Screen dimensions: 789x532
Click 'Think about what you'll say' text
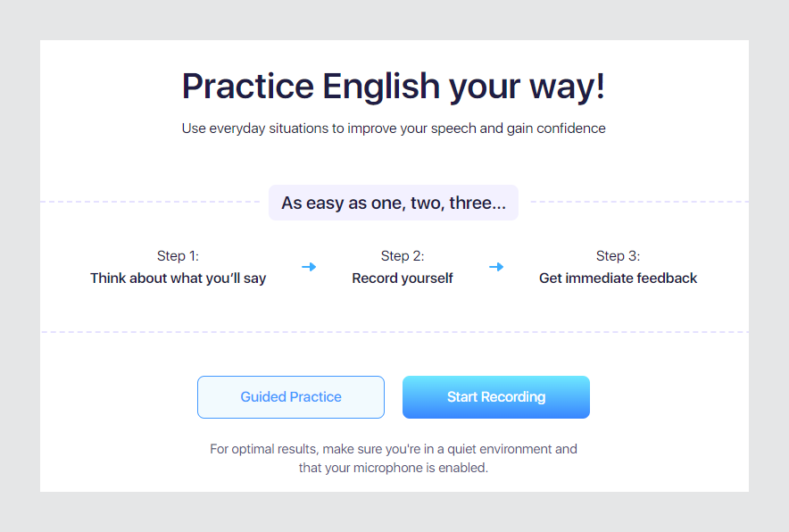point(179,278)
